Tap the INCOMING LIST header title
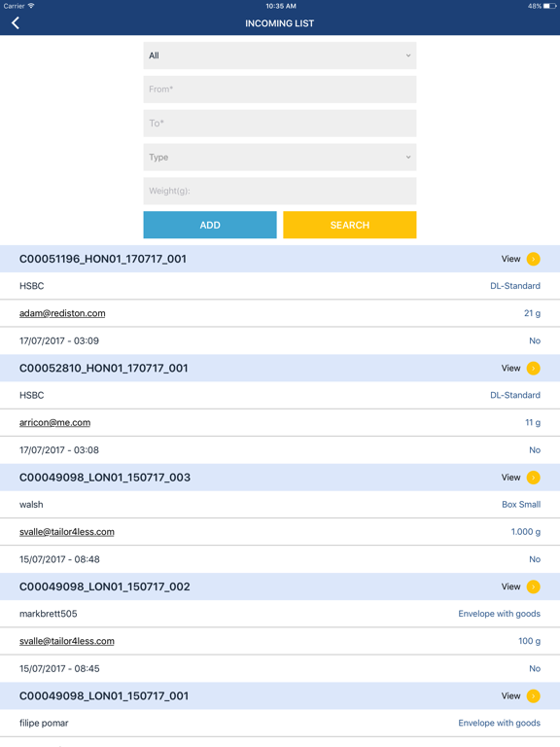The width and height of the screenshot is (560, 747). coord(280,23)
